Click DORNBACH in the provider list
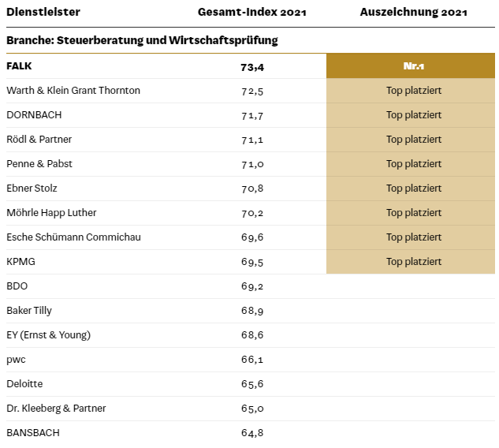This screenshot has width=499, height=448. 34,115
